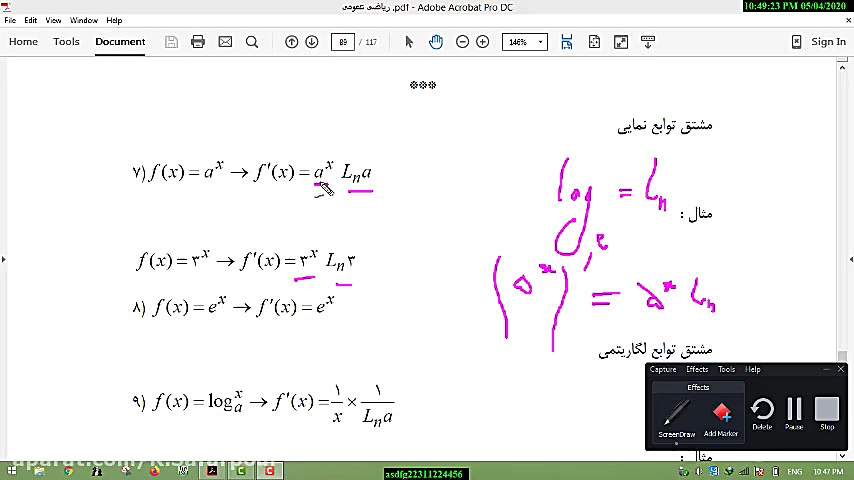Open the Windows Start button
The width and height of the screenshot is (854, 480).
coord(11,471)
